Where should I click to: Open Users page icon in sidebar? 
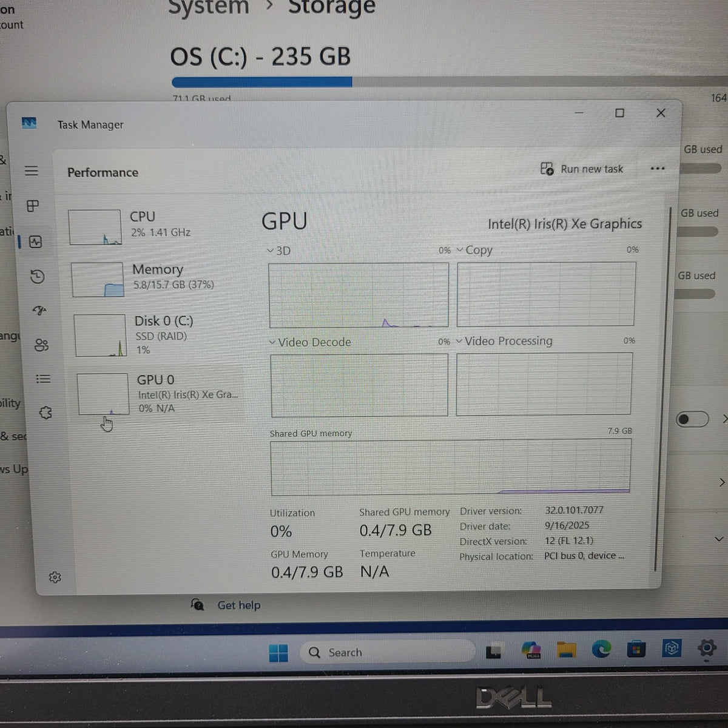41,345
